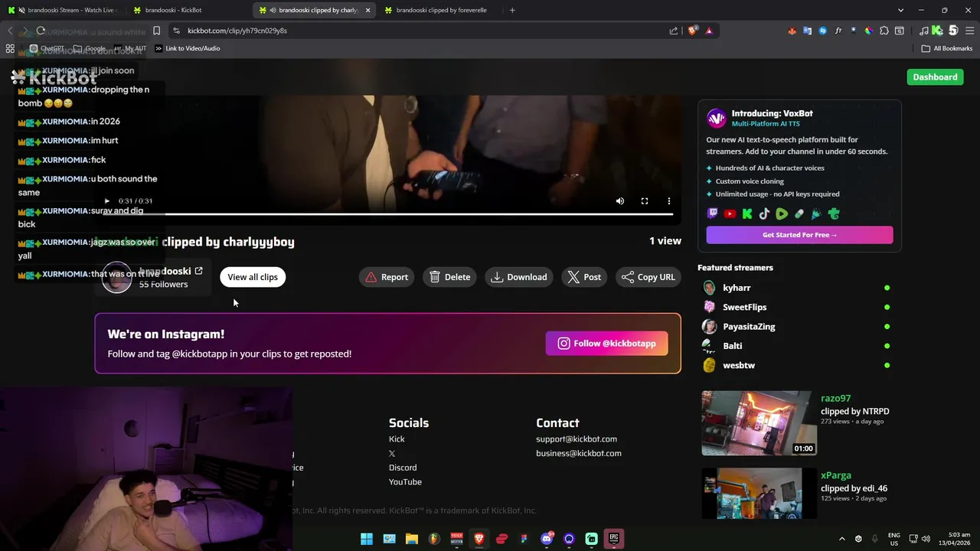Open the Discord link under Socials
980x551 pixels.
pos(403,468)
